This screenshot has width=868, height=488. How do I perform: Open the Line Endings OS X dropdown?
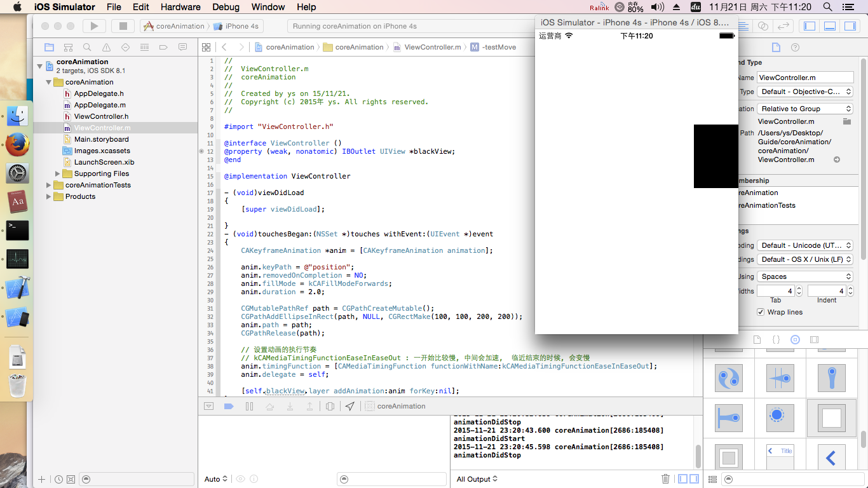(805, 259)
